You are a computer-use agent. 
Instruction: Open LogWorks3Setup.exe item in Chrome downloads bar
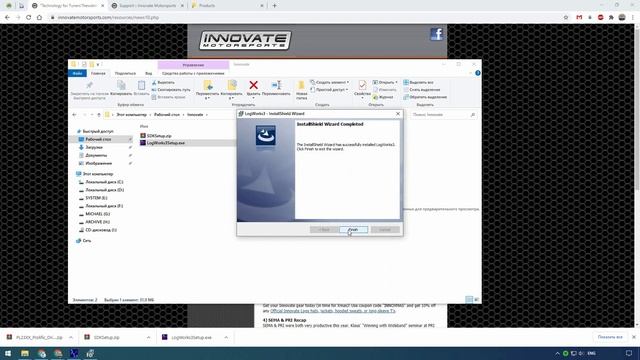pyautogui.click(x=191, y=338)
